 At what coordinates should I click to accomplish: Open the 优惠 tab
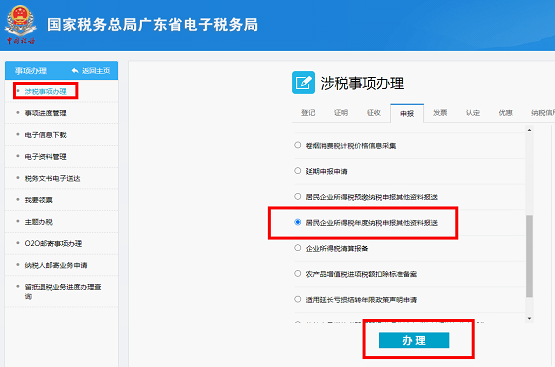[x=505, y=113]
